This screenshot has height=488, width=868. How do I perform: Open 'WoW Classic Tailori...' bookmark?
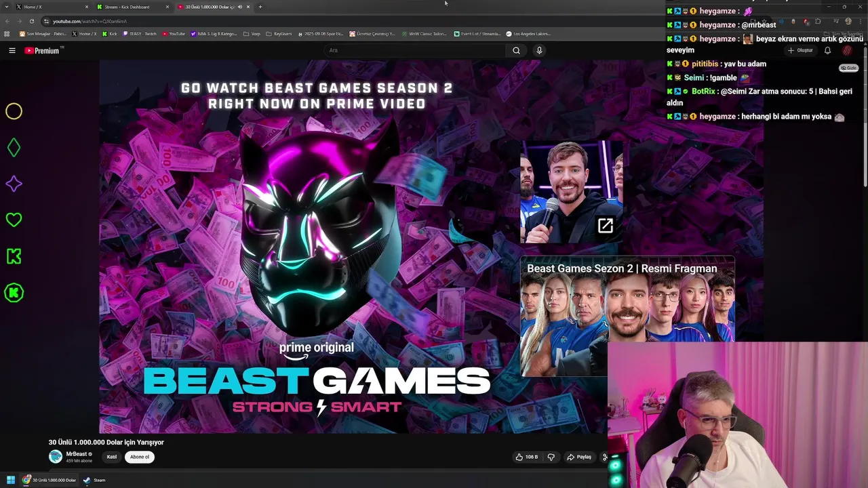424,34
